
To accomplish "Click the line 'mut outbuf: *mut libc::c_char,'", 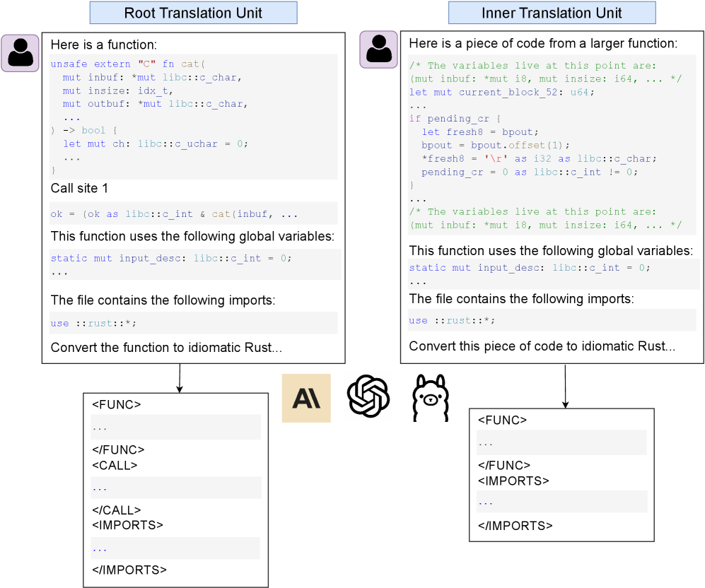I will 155,104.
